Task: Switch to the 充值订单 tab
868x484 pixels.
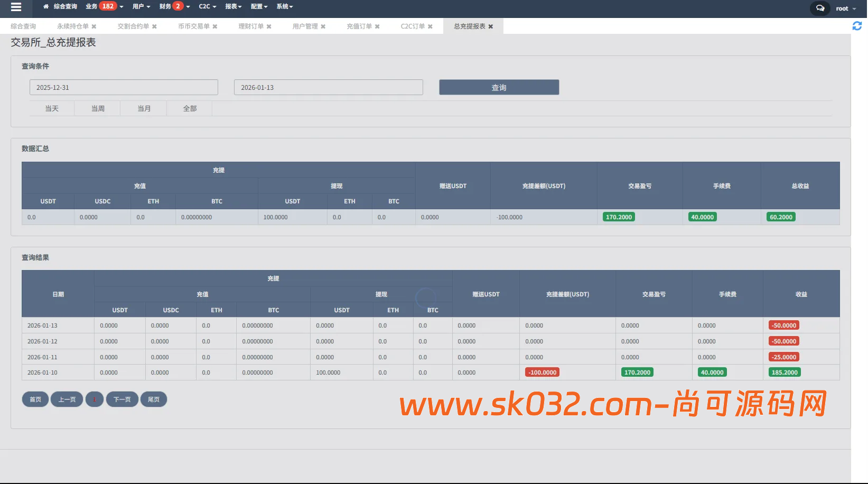Action: pyautogui.click(x=359, y=26)
